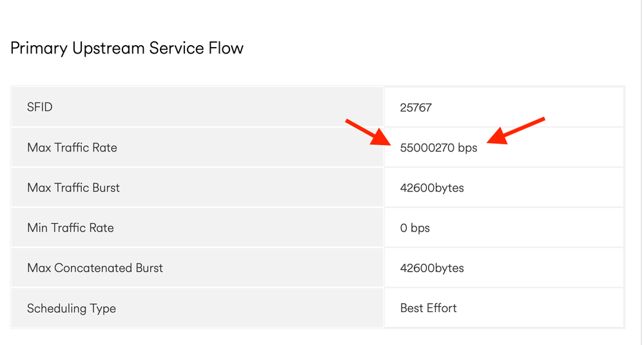Image resolution: width=644 pixels, height=345 pixels.
Task: Click the SFID value 25767
Action: click(x=416, y=108)
